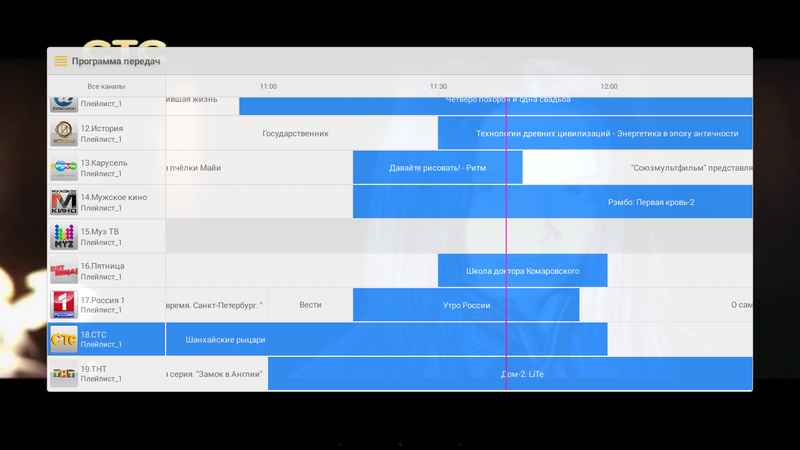This screenshot has width=800, height=450.
Task: Click the 12:00 time marker
Action: click(609, 86)
